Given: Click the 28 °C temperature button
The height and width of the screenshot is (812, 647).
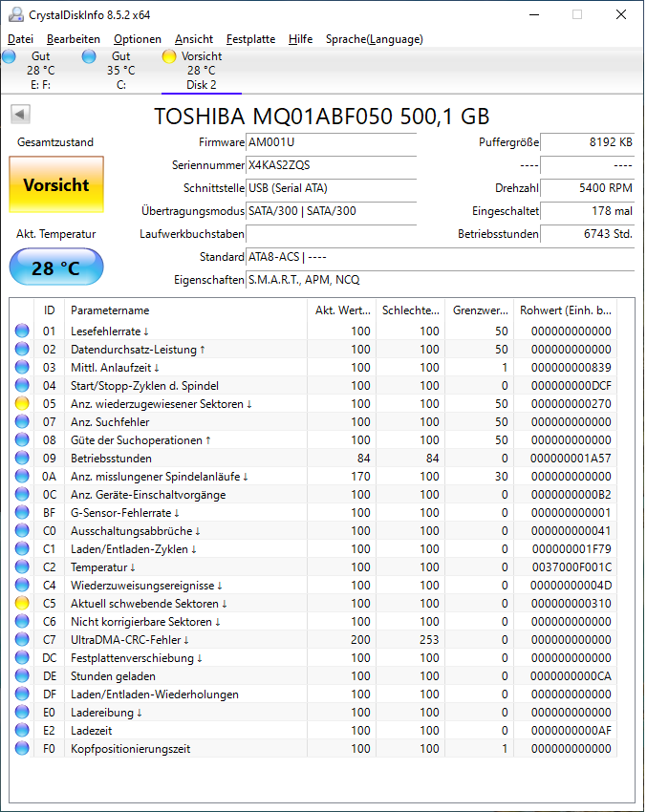Looking at the screenshot, I should tap(56, 267).
